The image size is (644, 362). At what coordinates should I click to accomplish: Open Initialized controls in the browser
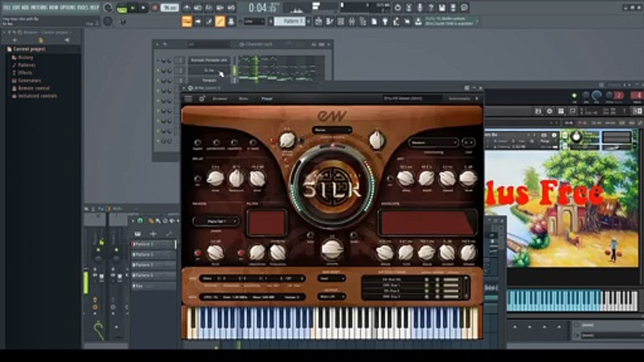(x=37, y=96)
